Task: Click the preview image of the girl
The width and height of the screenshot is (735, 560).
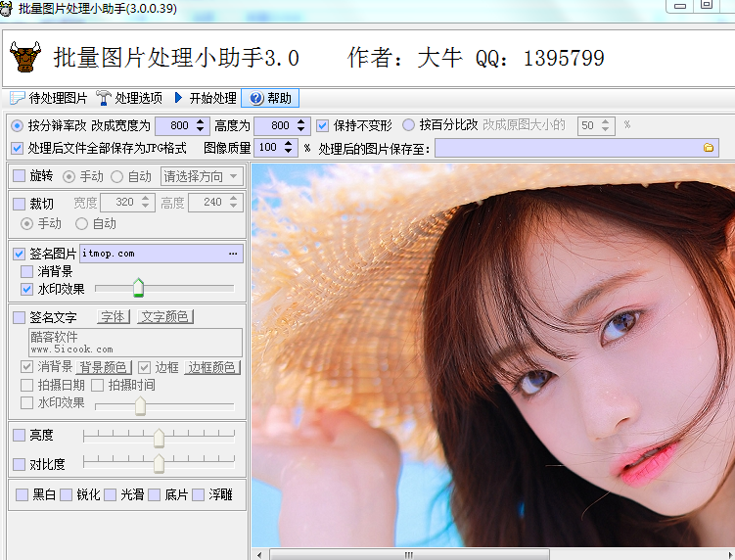Action: click(493, 355)
